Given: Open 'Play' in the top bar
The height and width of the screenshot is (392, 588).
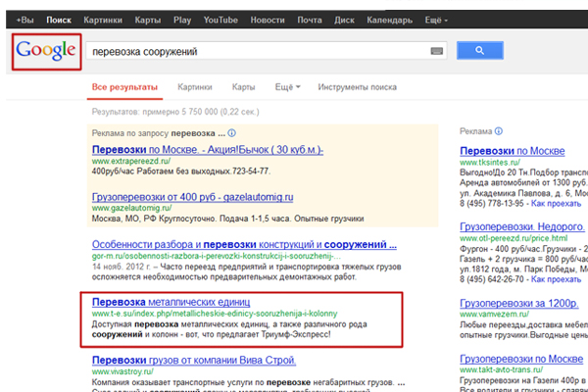Looking at the screenshot, I should coord(182,20).
